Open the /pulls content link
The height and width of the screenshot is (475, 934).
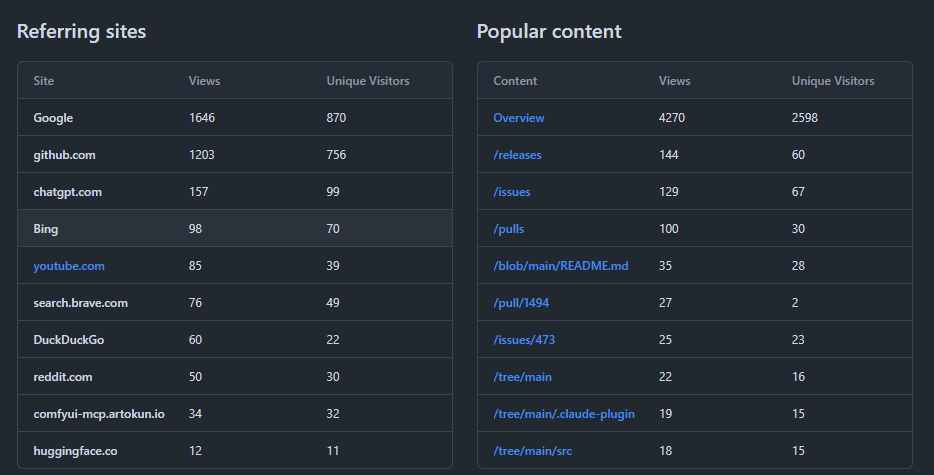pyautogui.click(x=509, y=229)
